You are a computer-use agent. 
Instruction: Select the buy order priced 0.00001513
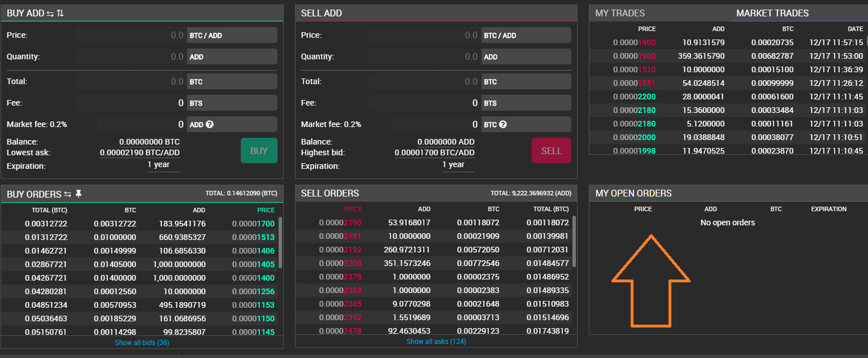[140, 237]
